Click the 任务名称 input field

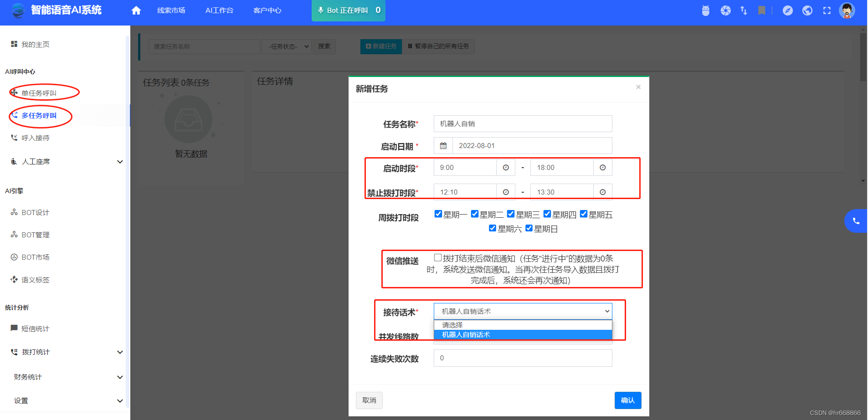523,124
